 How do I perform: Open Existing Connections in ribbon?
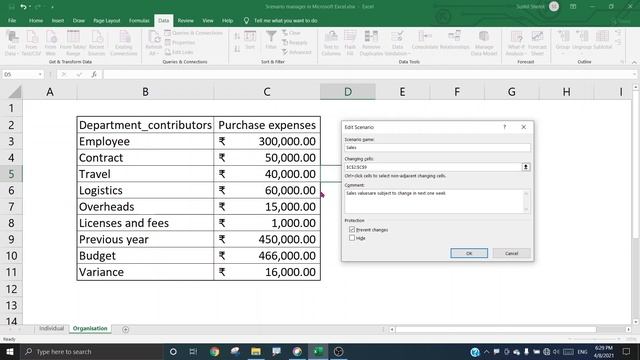coord(124,43)
